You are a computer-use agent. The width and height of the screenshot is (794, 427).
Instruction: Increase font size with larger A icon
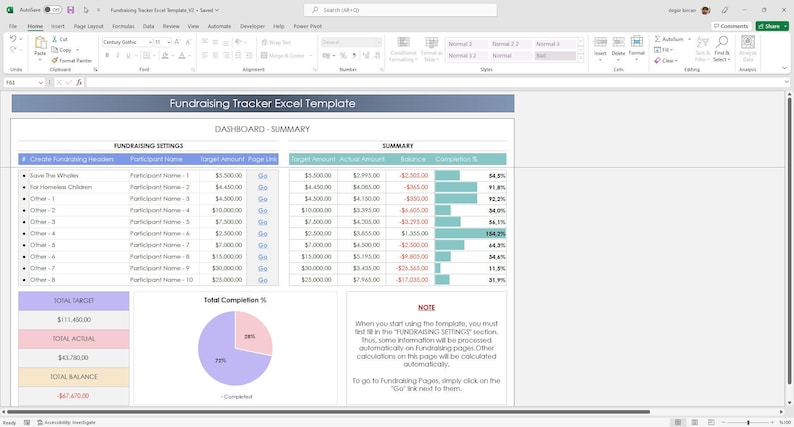pyautogui.click(x=178, y=42)
